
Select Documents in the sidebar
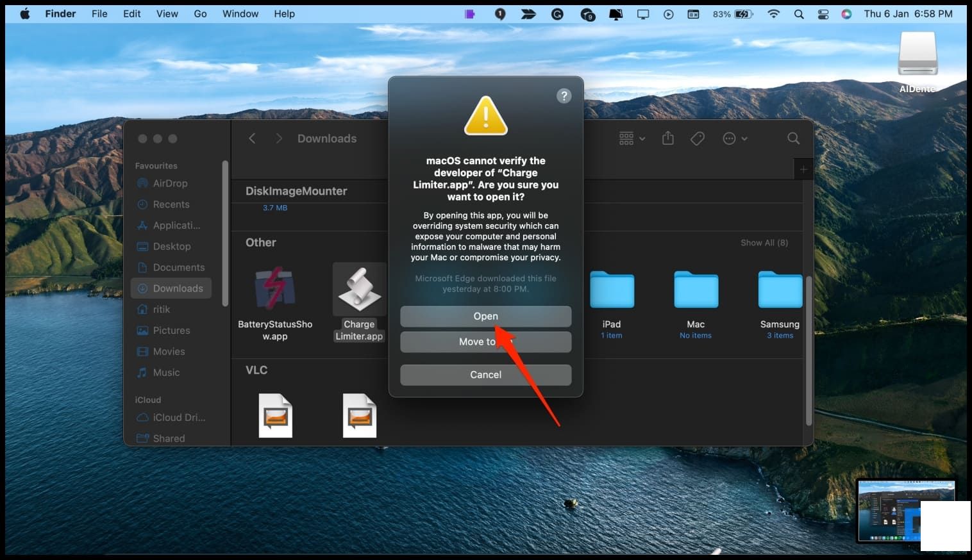(x=171, y=267)
